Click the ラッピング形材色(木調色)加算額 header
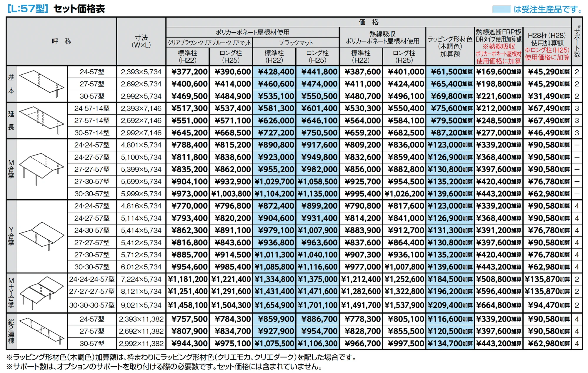Viewport: 588px width, 373px height. pyautogui.click(x=450, y=46)
